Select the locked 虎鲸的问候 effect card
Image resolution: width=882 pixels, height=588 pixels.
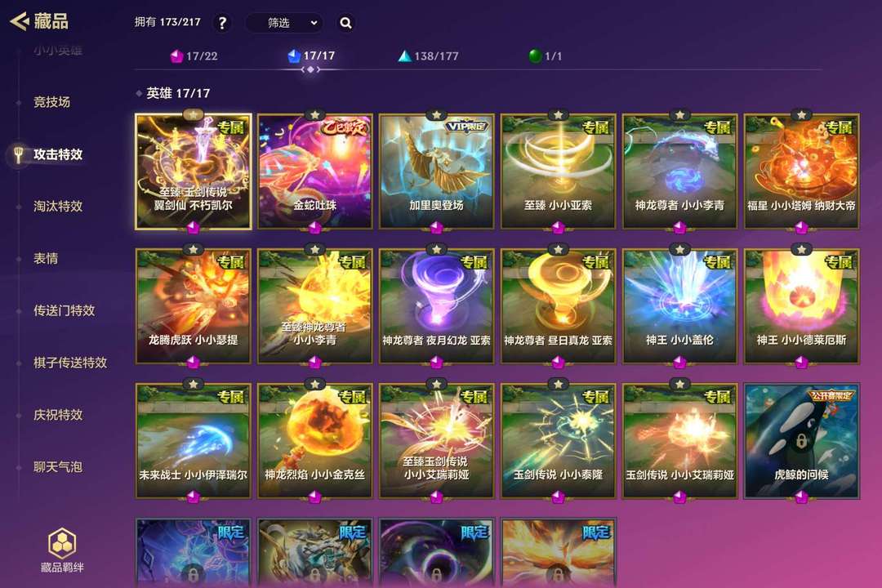point(802,441)
